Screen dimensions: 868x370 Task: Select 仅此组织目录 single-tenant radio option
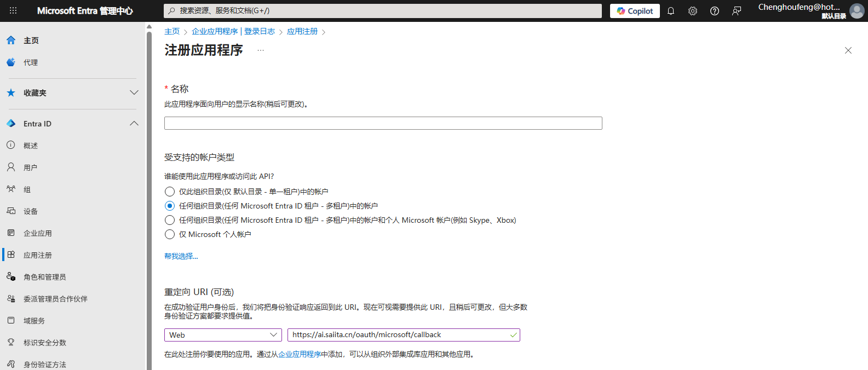pos(170,192)
